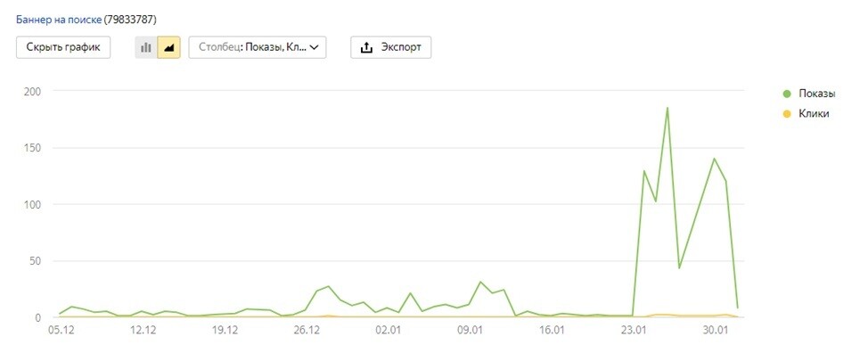
Task: Click the export upload arrow icon
Action: (x=366, y=47)
